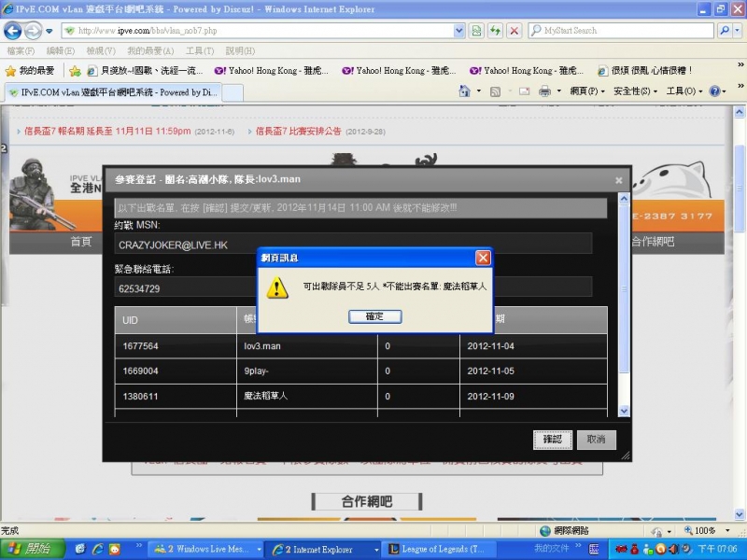This screenshot has width=747, height=560.
Task: Click the IE quick launch icon
Action: click(97, 549)
